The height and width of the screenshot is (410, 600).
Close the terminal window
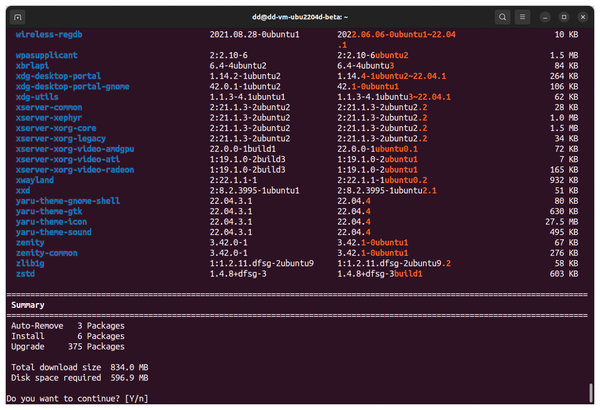pos(583,17)
